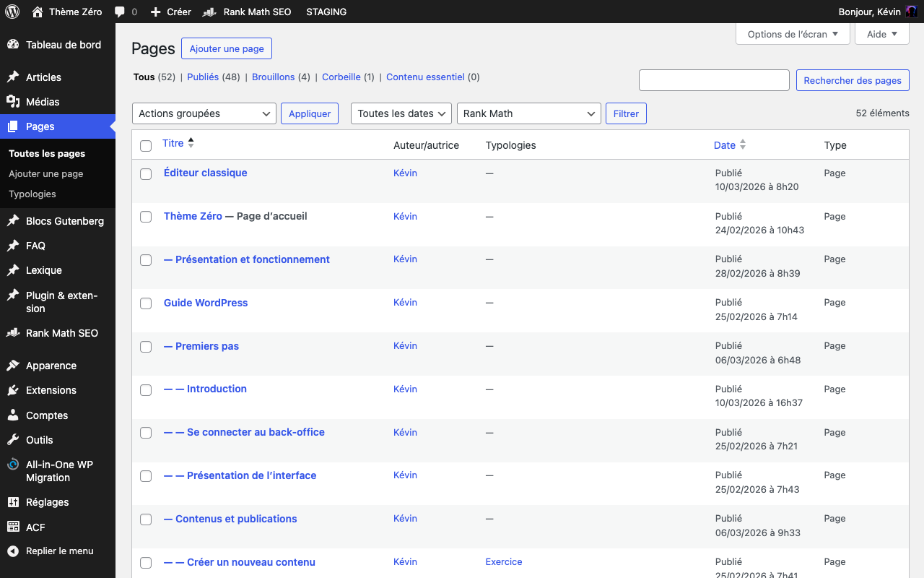Viewport: 924px width, 578px height.
Task: Select the Guide WordPress row checkbox
Action: pyautogui.click(x=146, y=303)
